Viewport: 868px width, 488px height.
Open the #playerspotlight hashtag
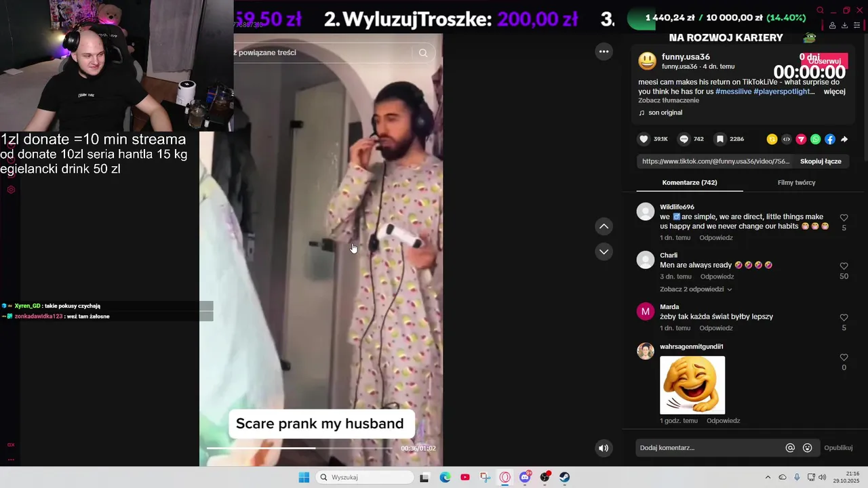coord(784,91)
